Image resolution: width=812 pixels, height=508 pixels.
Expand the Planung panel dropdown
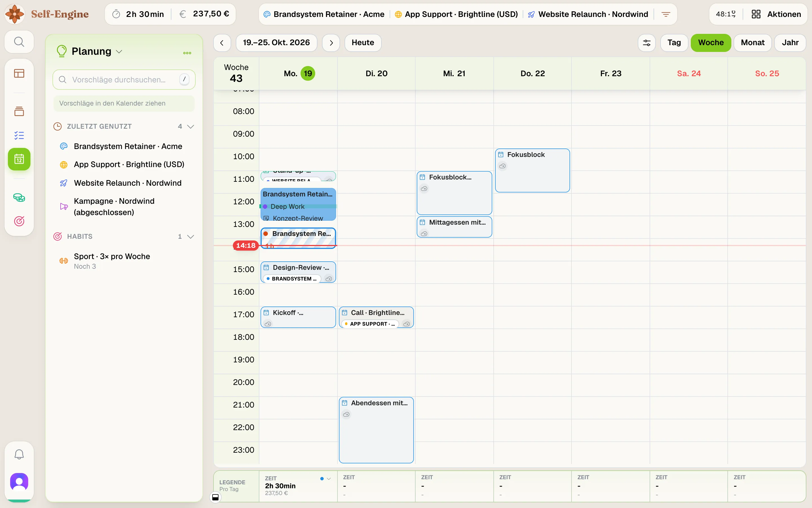click(x=119, y=51)
